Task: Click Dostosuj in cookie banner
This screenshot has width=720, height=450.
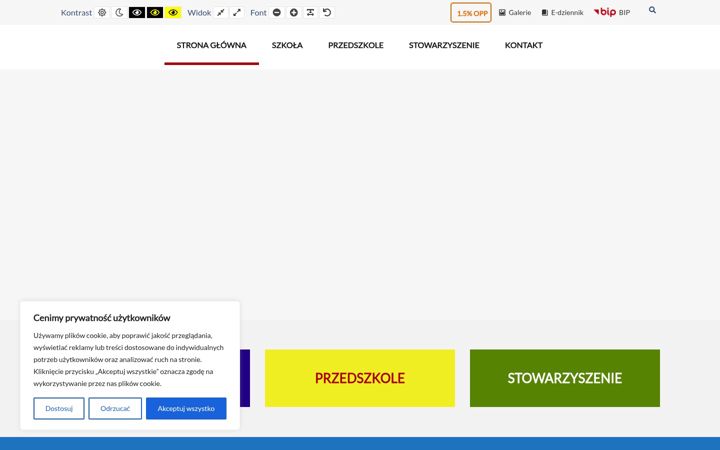Action: tap(59, 408)
